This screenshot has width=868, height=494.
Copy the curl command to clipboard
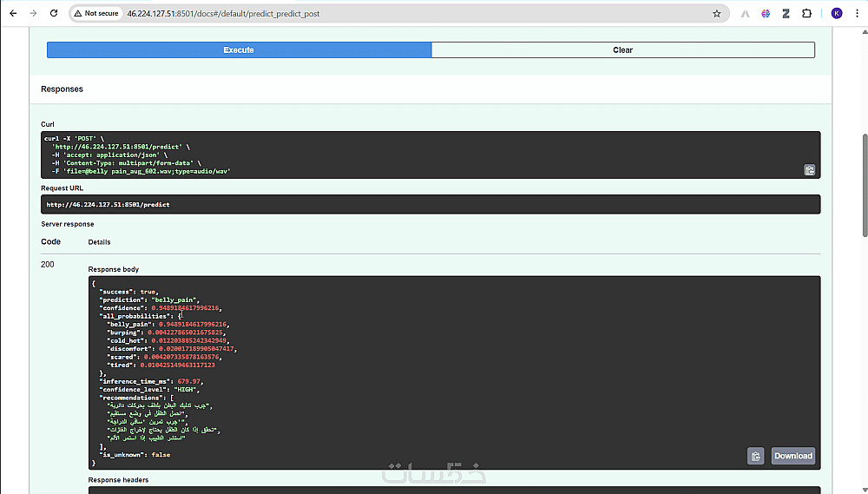pyautogui.click(x=809, y=170)
